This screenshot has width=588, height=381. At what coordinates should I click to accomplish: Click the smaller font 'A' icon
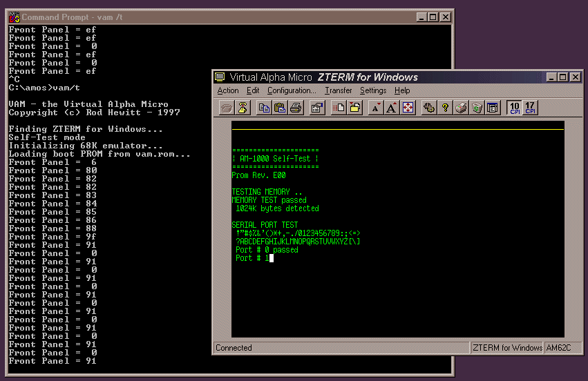pos(376,108)
